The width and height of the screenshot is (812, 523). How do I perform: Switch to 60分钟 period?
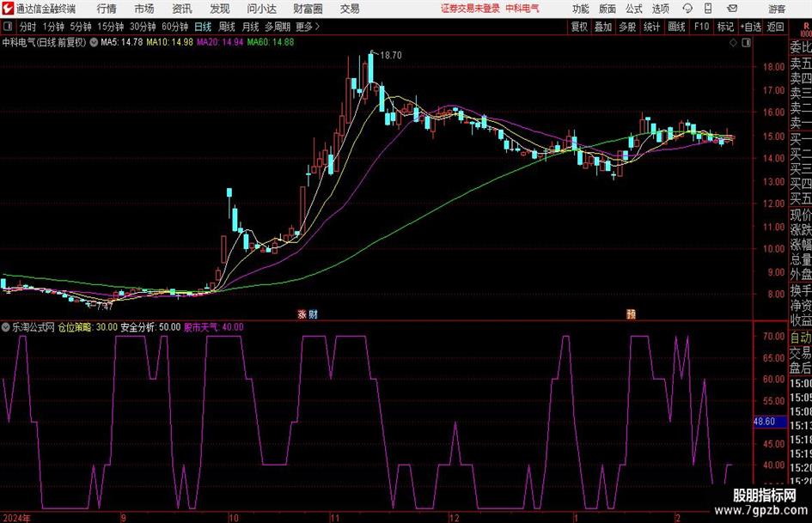(175, 27)
